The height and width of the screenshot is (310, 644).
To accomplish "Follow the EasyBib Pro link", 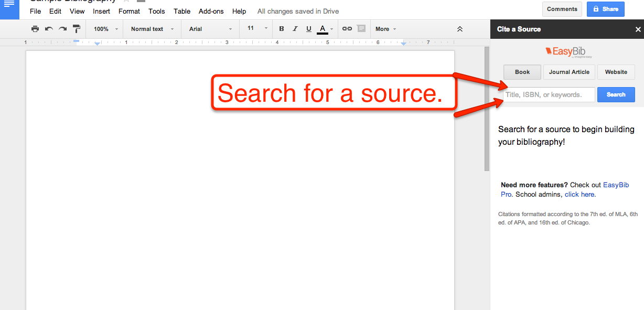I will 616,185.
